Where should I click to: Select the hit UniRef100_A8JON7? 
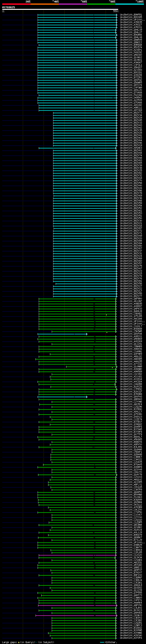[131, 301]
